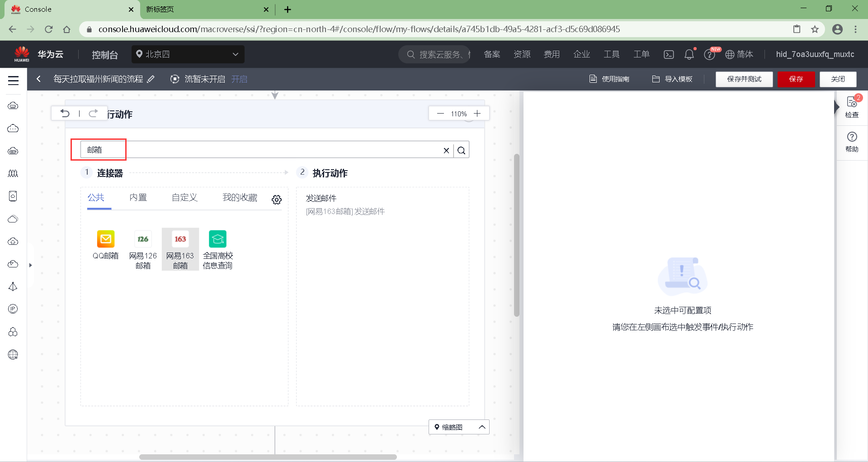
Task: Switch language via 简体
Action: [x=740, y=54]
